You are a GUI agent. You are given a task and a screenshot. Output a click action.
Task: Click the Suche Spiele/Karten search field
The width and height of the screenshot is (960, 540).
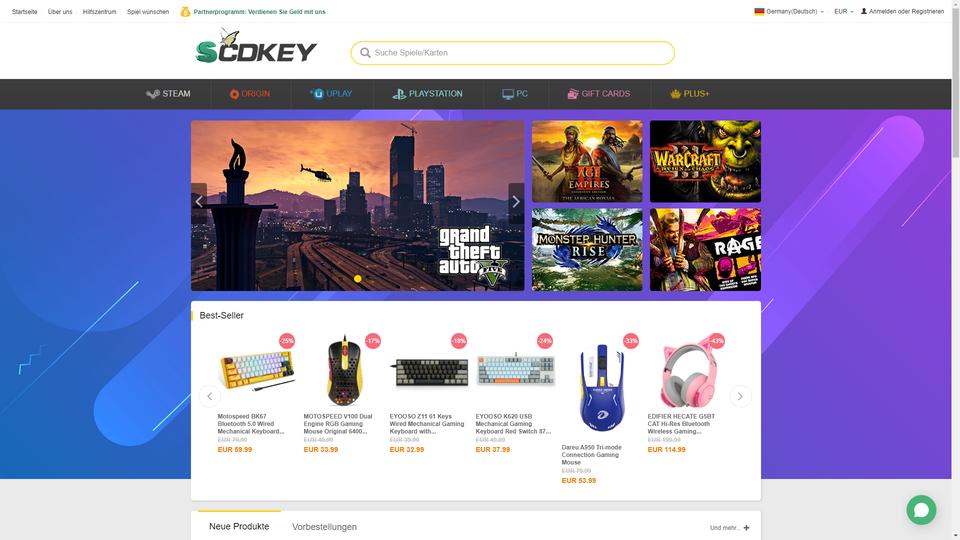[x=512, y=53]
